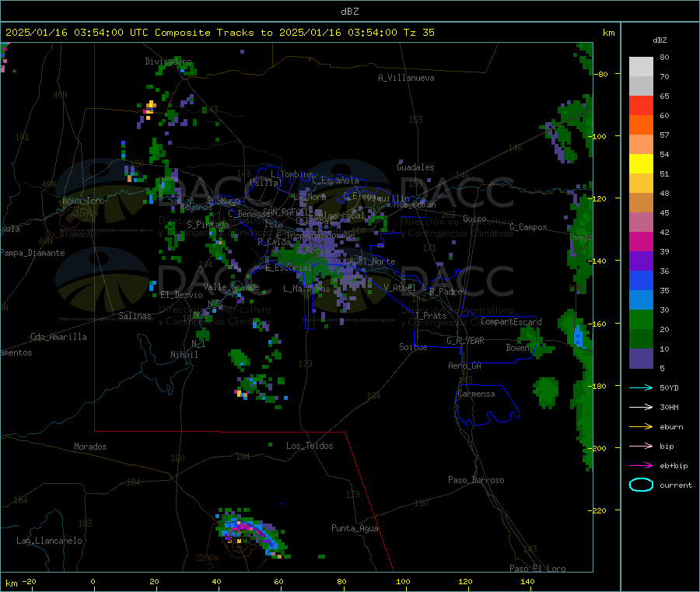Click the Paso_El_Loro map label
The image size is (700, 592).
point(537,569)
